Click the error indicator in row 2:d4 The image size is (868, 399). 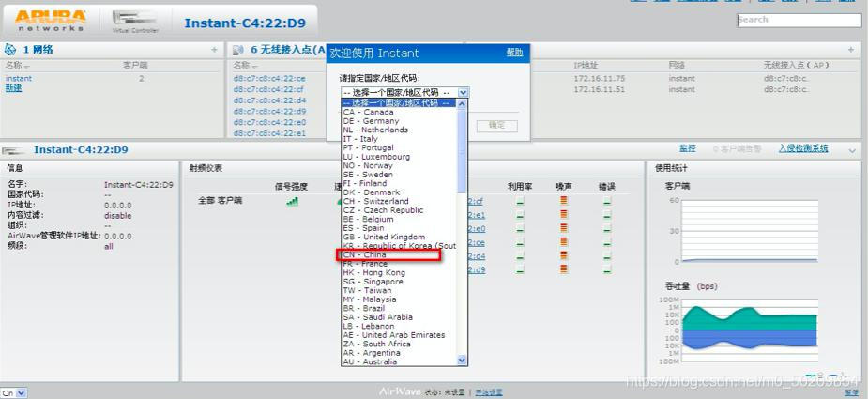click(x=607, y=256)
